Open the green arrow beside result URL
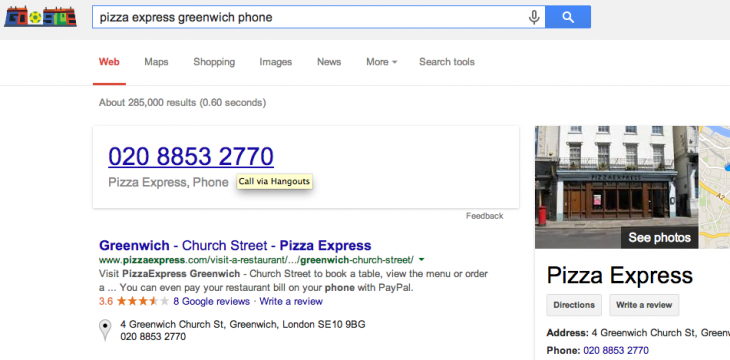This screenshot has width=730, height=360. (x=421, y=259)
